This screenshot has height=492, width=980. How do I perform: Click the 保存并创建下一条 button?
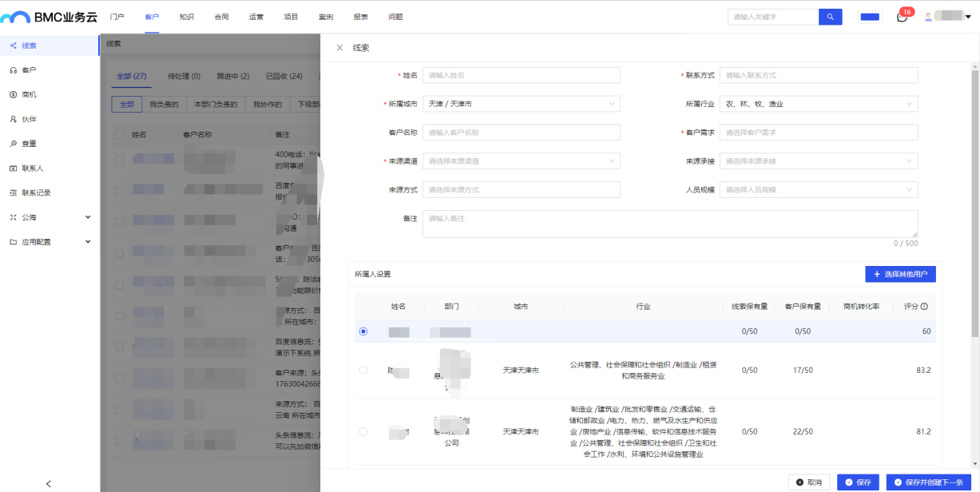pyautogui.click(x=929, y=482)
